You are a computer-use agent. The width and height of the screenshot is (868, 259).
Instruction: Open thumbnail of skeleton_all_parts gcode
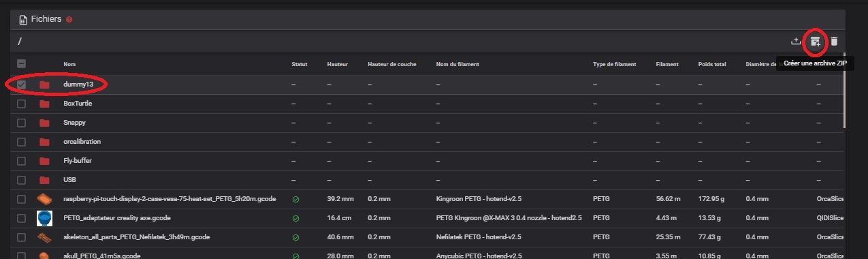pyautogui.click(x=45, y=237)
